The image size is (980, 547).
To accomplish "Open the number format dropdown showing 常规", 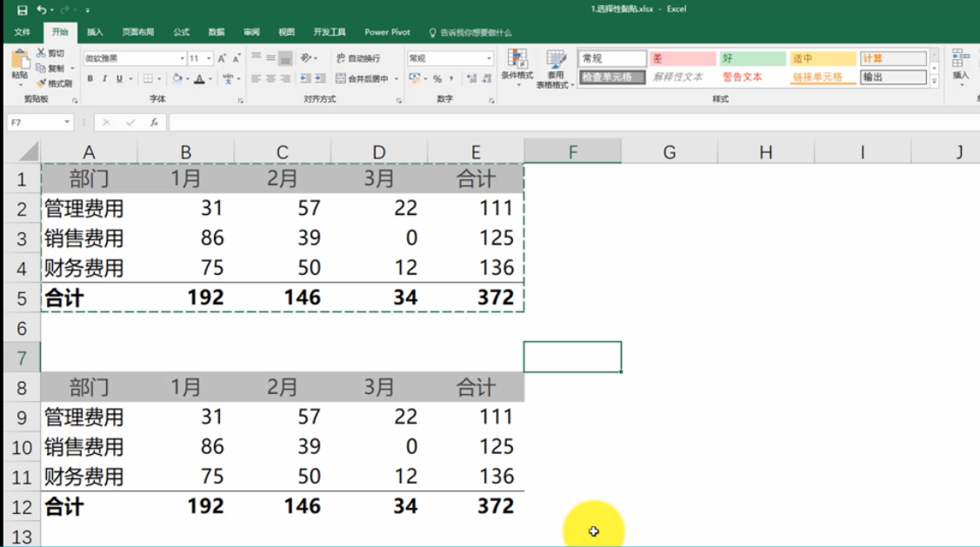I will (489, 58).
